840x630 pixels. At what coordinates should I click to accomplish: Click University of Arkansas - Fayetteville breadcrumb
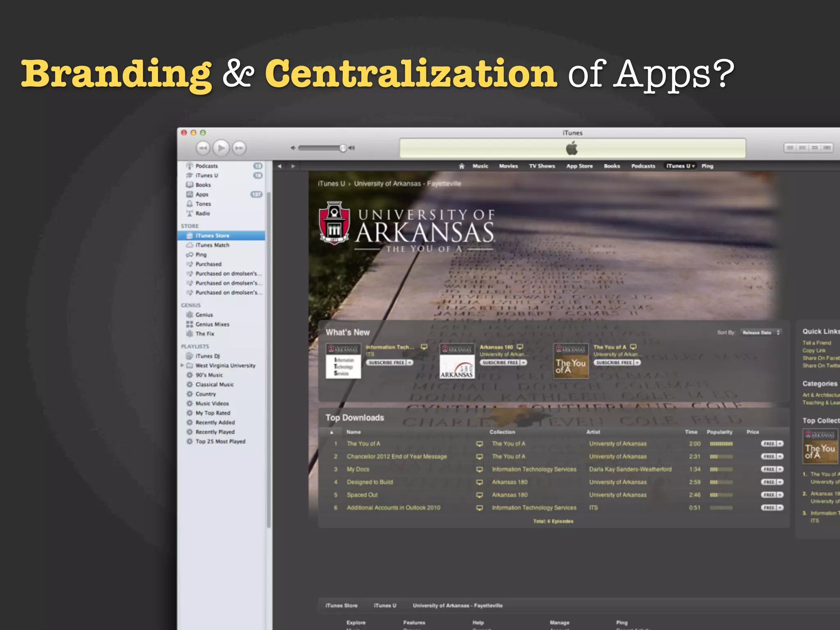[407, 184]
